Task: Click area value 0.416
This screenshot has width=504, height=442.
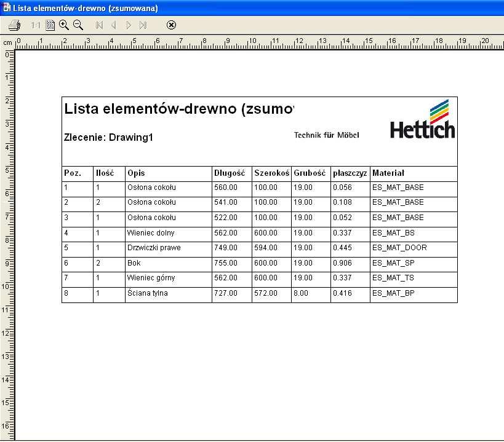Action: 342,293
